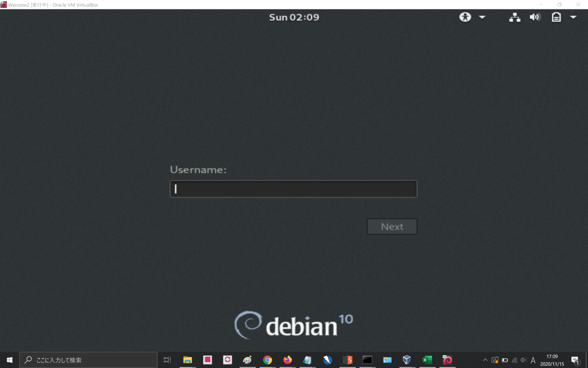Click the Windows volume tray icon
Viewport: 588px width, 368px height.
pos(523,360)
